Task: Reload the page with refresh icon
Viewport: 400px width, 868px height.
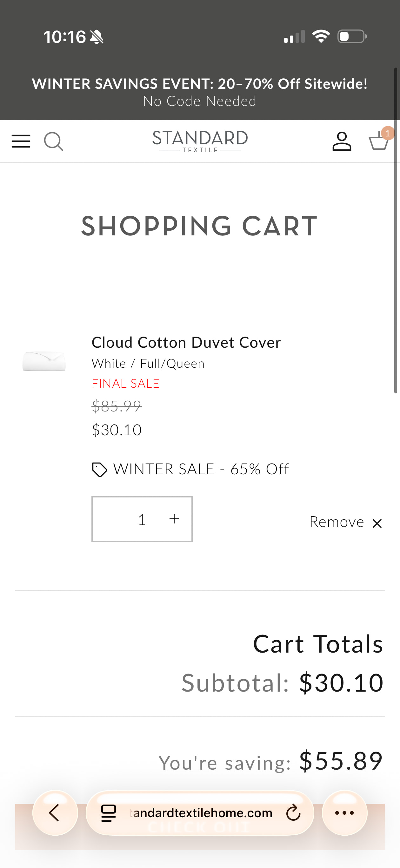Action: (x=293, y=813)
